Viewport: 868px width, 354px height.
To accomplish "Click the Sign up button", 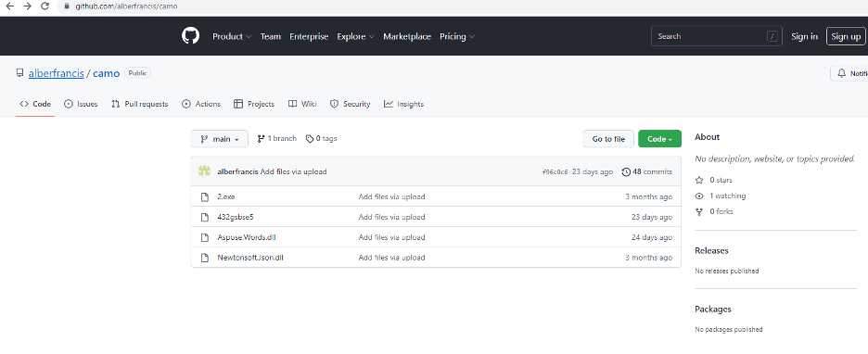I will point(846,36).
